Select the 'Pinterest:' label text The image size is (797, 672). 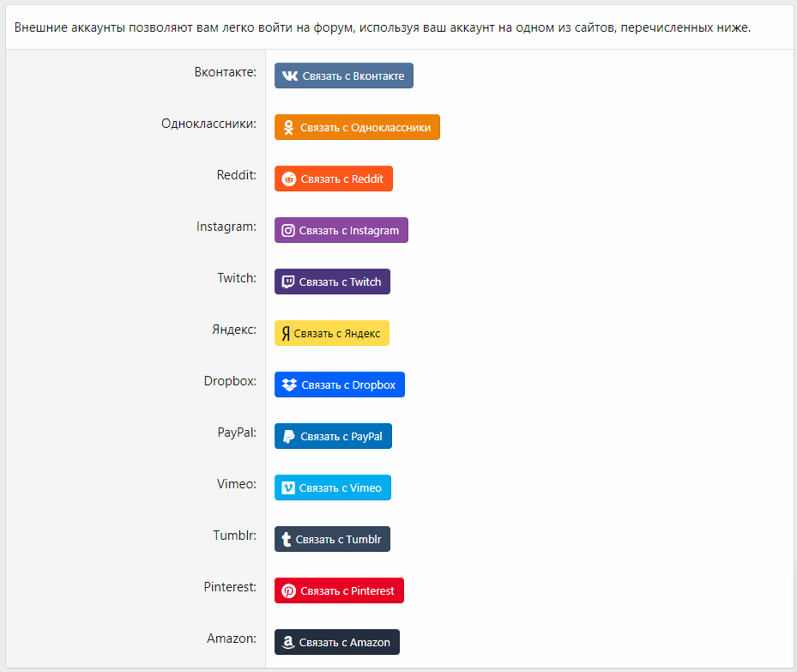point(230,586)
